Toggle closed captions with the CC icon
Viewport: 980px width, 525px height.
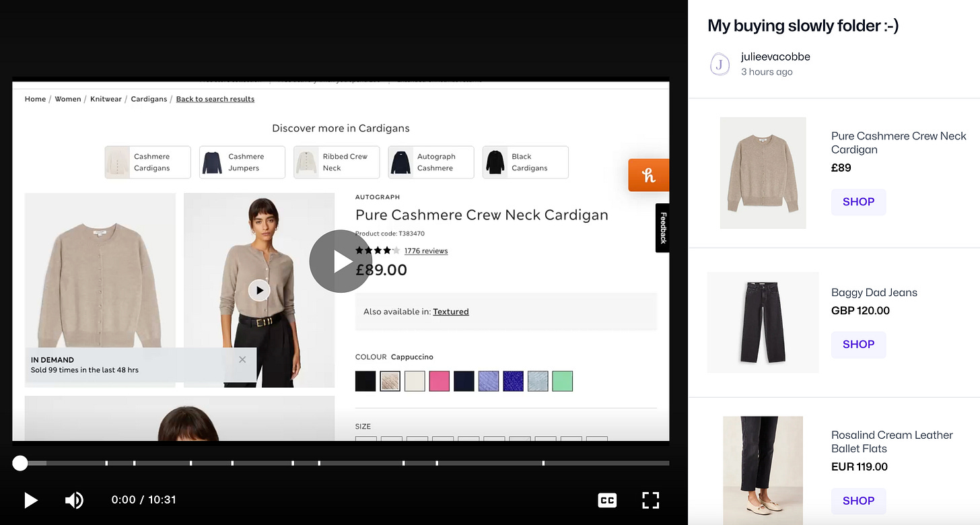tap(607, 500)
